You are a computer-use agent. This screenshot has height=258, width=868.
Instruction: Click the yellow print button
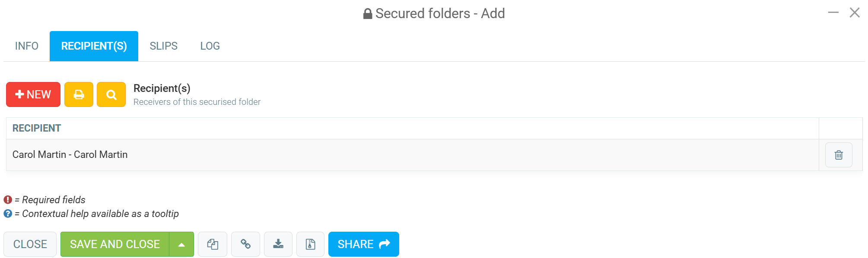point(79,94)
